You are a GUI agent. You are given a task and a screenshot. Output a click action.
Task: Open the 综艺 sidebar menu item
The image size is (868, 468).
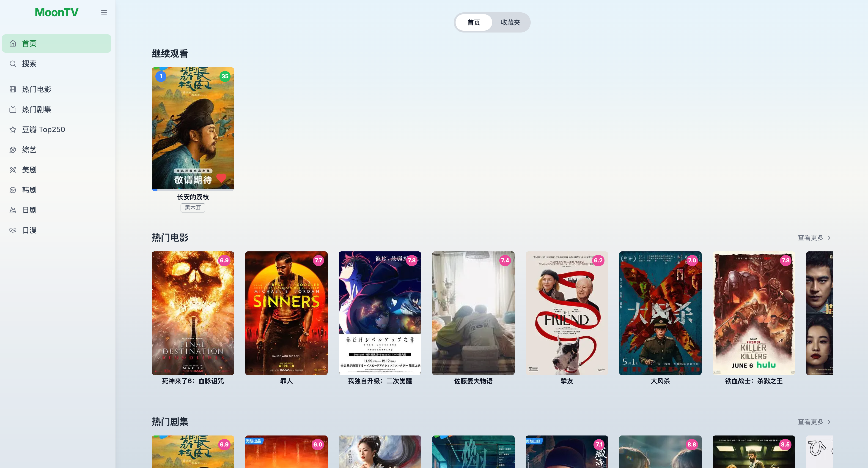[29, 150]
